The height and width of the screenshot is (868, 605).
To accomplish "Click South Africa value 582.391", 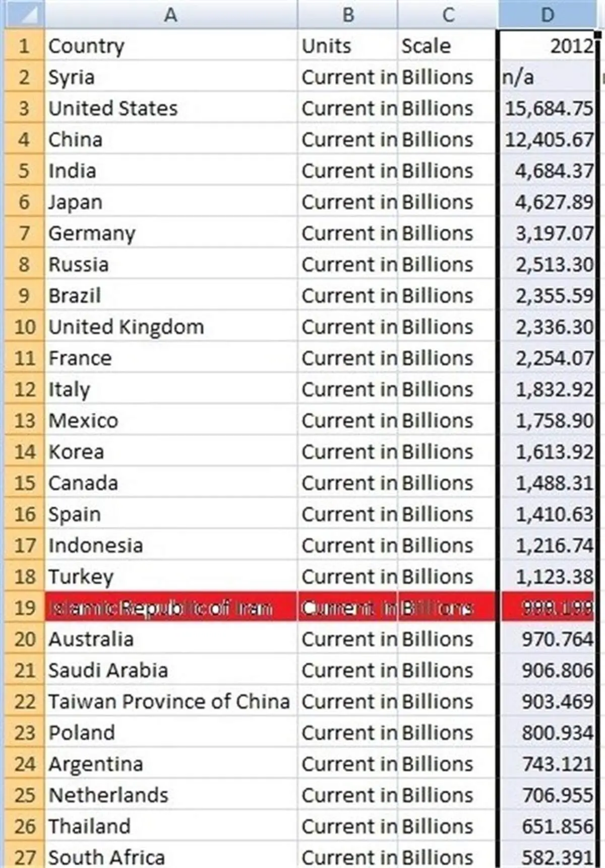I will (x=548, y=856).
